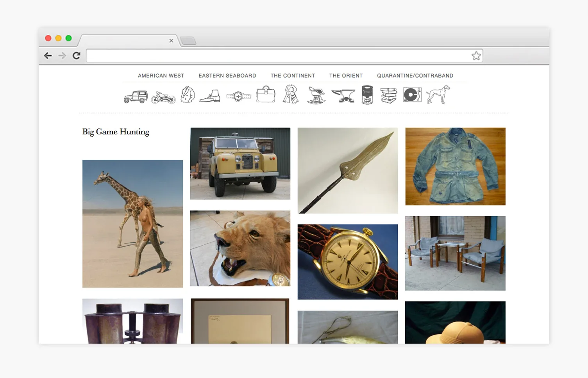Viewport: 588px width, 378px height.
Task: View the spear head photo
Action: [x=348, y=171]
